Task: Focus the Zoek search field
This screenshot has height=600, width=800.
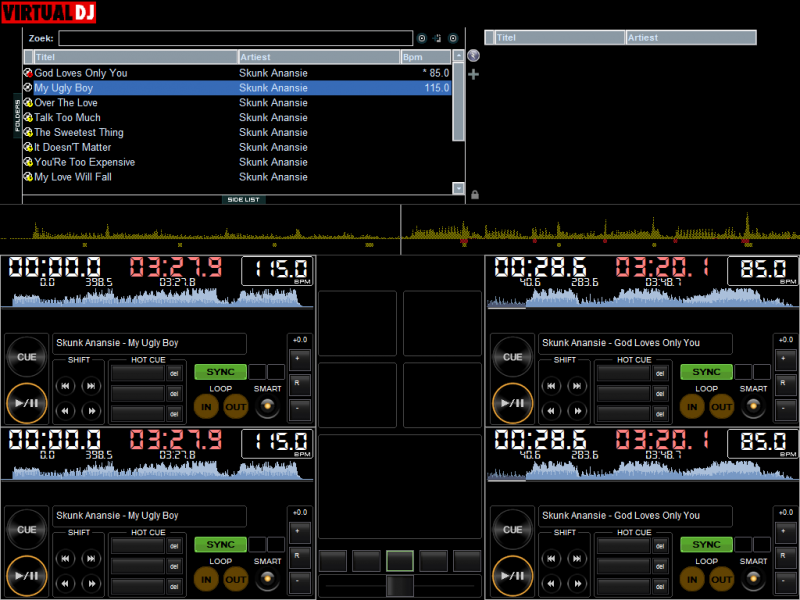Action: pos(236,38)
